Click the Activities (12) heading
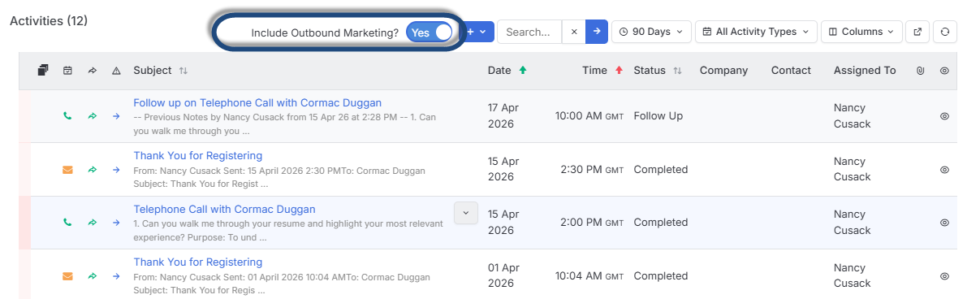Screen dimensions: 980x299 pyautogui.click(x=49, y=20)
